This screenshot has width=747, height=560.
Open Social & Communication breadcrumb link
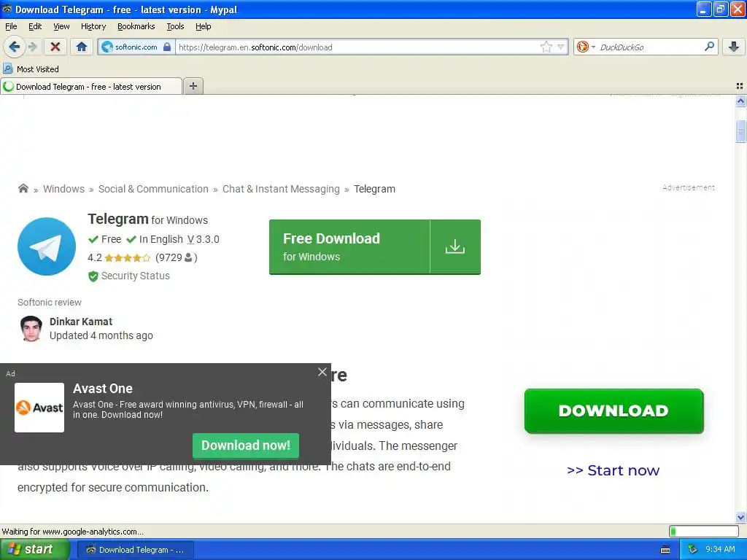click(153, 189)
